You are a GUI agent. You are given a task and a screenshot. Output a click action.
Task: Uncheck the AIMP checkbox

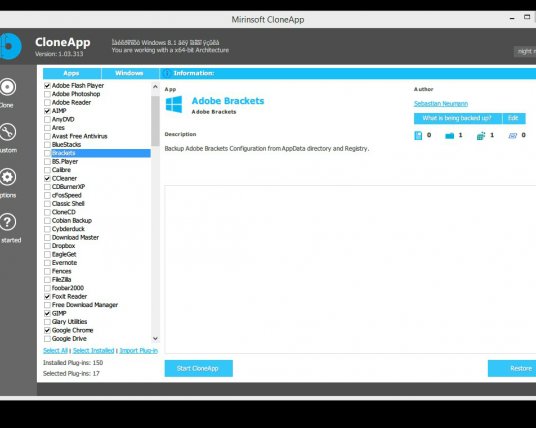pos(48,111)
